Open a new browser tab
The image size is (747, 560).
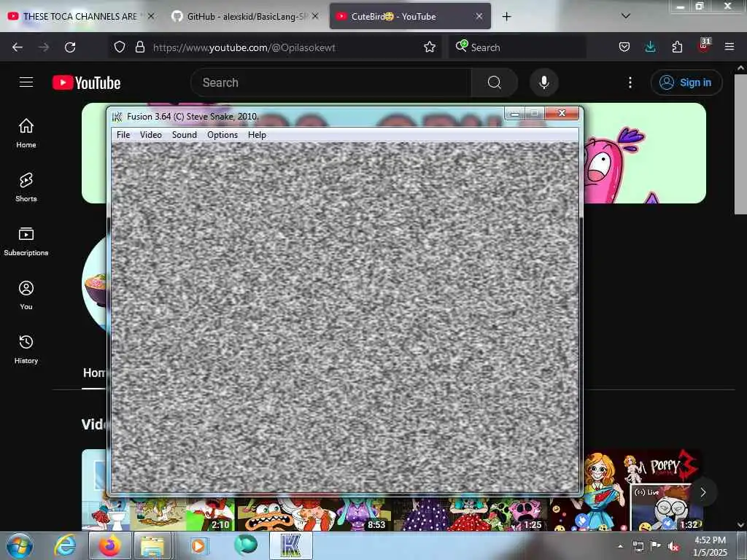point(506,17)
